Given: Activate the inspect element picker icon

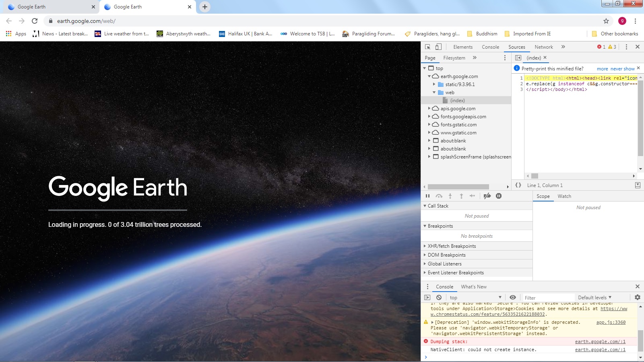Looking at the screenshot, I should click(x=427, y=47).
